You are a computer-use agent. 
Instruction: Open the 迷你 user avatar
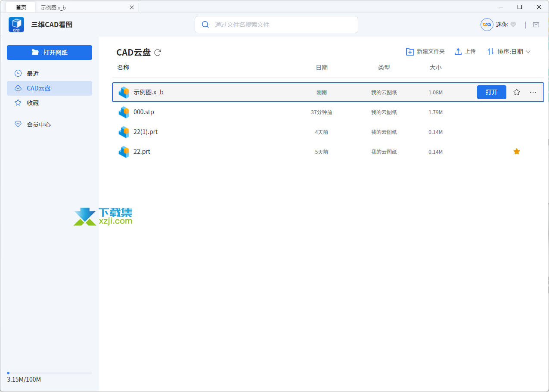pyautogui.click(x=487, y=25)
